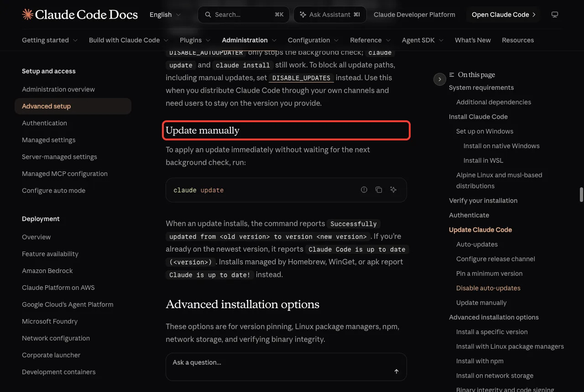Jump to Install on native Windows
This screenshot has height=392, width=584.
(501, 146)
